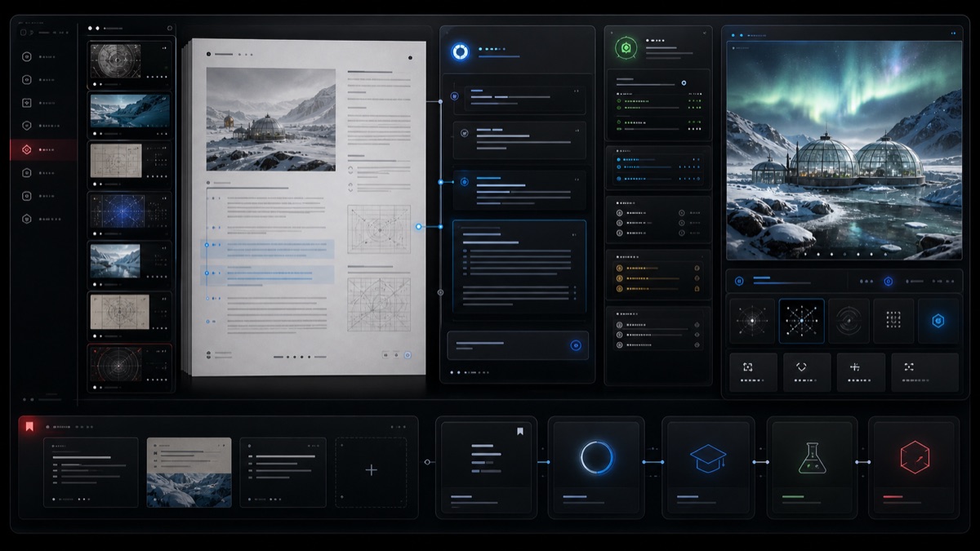The height and width of the screenshot is (551, 980).
Task: Click the blue eye button in middle panel's bottom card
Action: 576,345
